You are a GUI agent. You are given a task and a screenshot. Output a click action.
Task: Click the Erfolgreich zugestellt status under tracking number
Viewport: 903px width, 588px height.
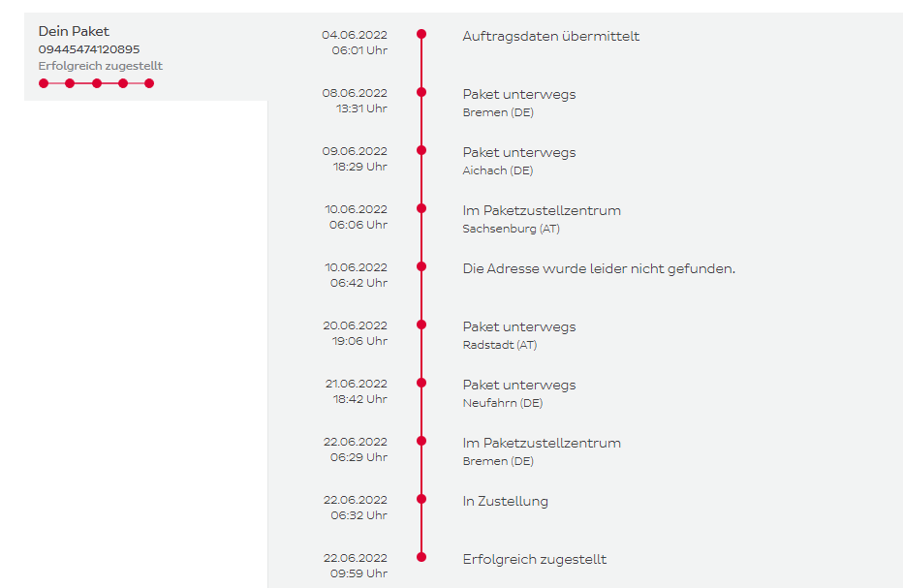coord(101,66)
